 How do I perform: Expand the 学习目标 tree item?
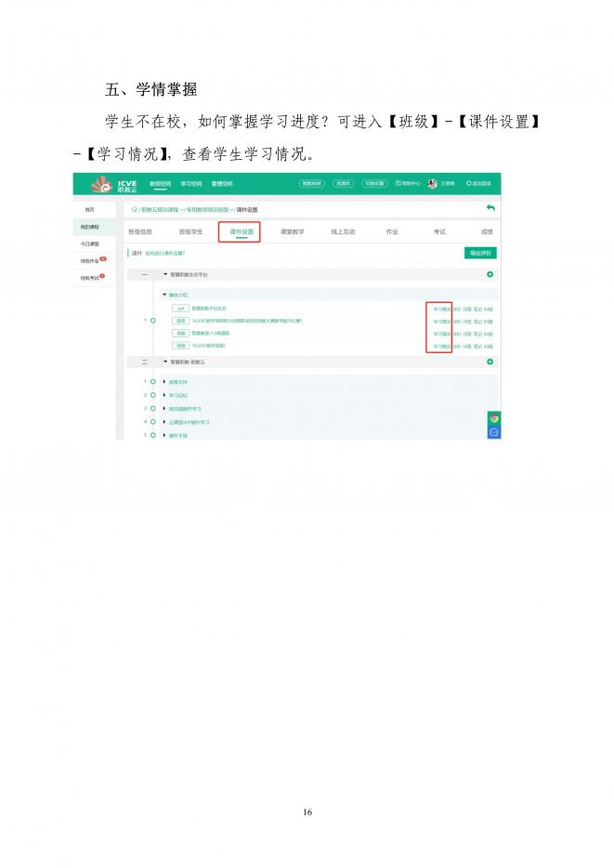tap(164, 395)
